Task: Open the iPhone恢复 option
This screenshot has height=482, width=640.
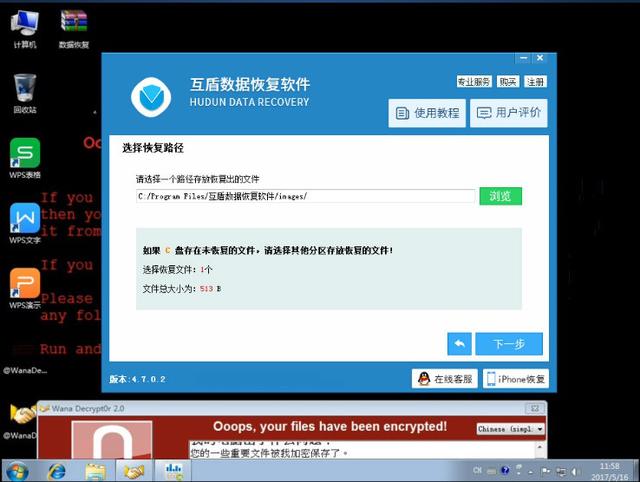Action: coord(516,379)
